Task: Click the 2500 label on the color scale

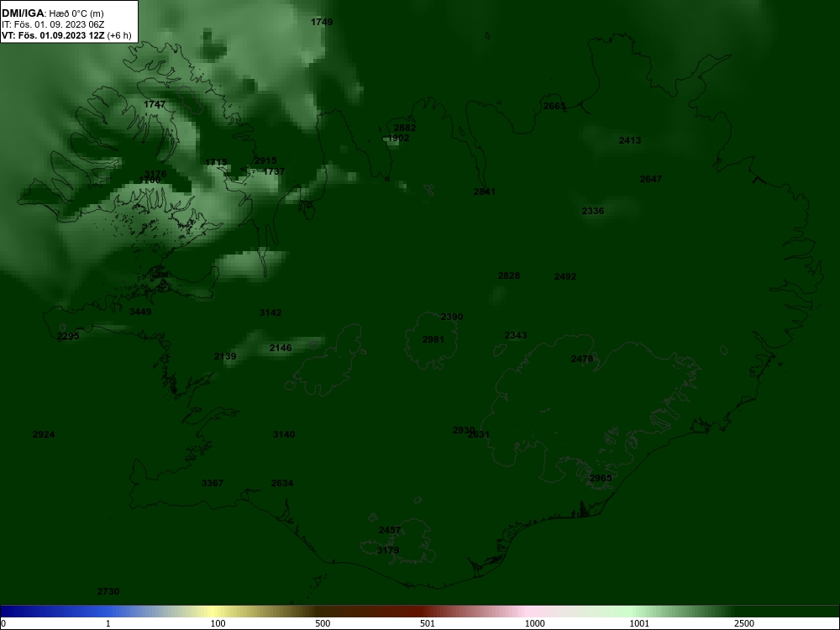Action: [x=744, y=623]
